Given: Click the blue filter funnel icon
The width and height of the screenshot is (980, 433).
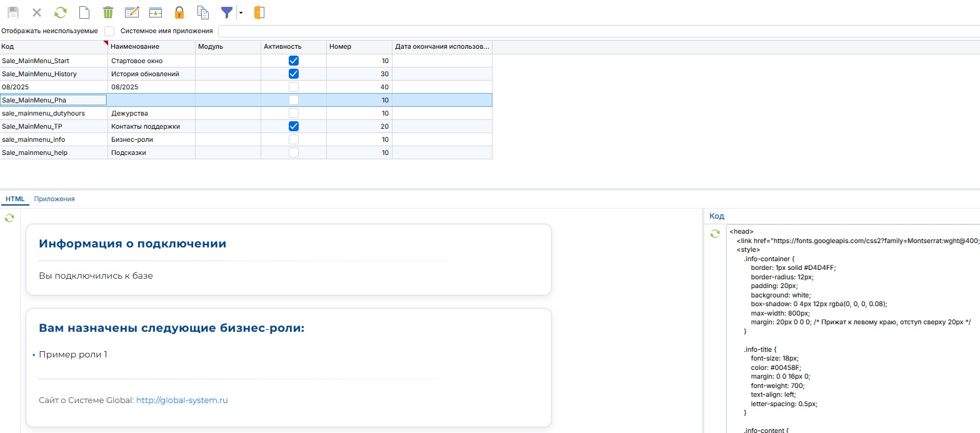Looking at the screenshot, I should pyautogui.click(x=227, y=12).
